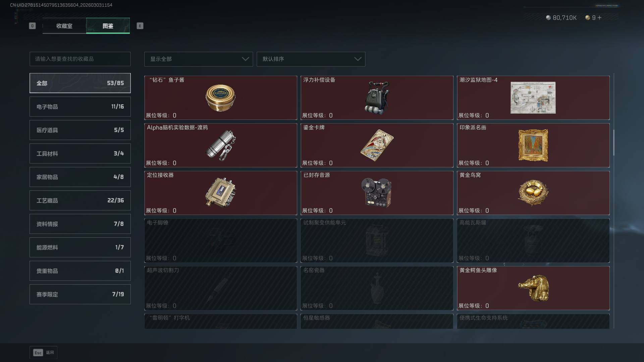Click the Esc 返回 back button
Screen dimensions: 644x362
point(43,353)
